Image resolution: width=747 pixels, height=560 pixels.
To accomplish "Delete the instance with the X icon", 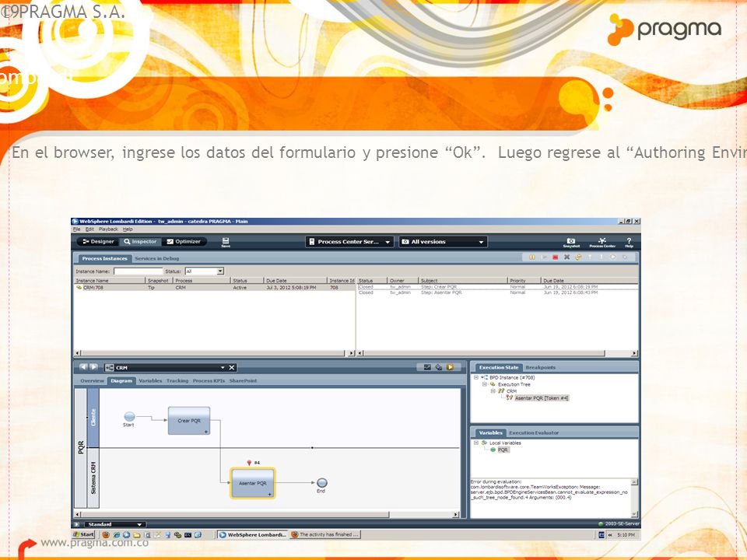I will pos(566,257).
